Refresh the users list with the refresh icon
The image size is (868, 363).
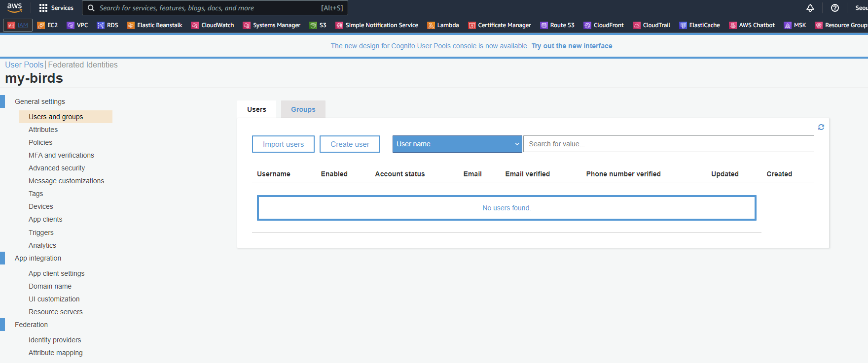point(821,127)
